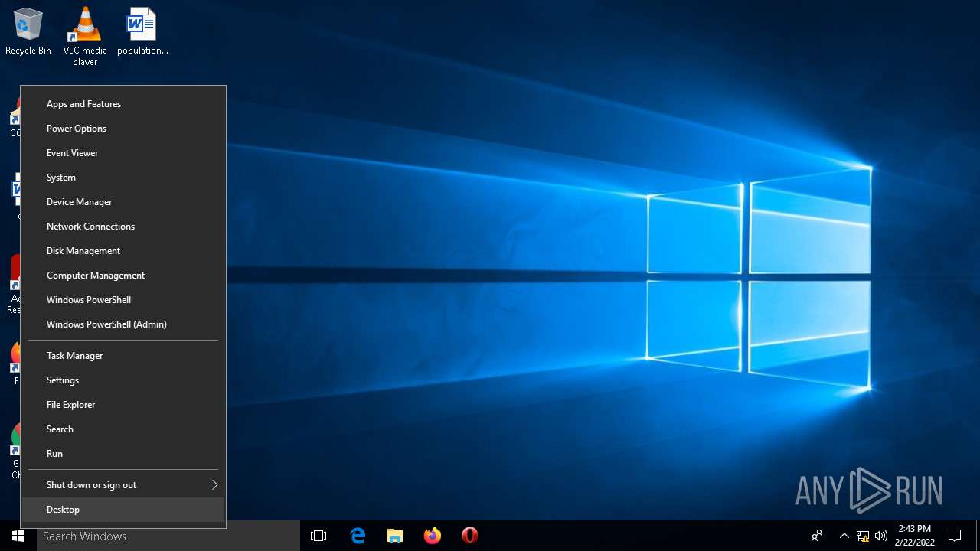This screenshot has height=551, width=980.
Task: Select the Recycle Bin desktop icon
Action: (x=28, y=32)
